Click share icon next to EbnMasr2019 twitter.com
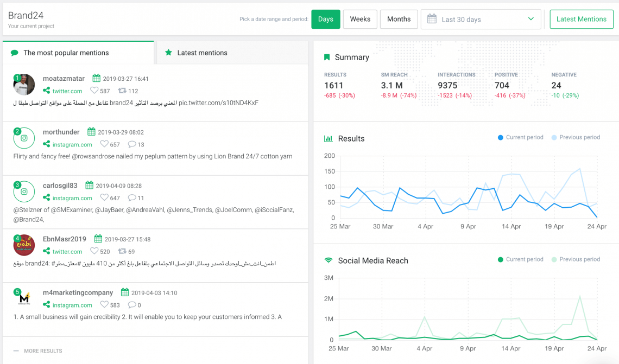The width and height of the screenshot is (619, 364). [x=47, y=251]
